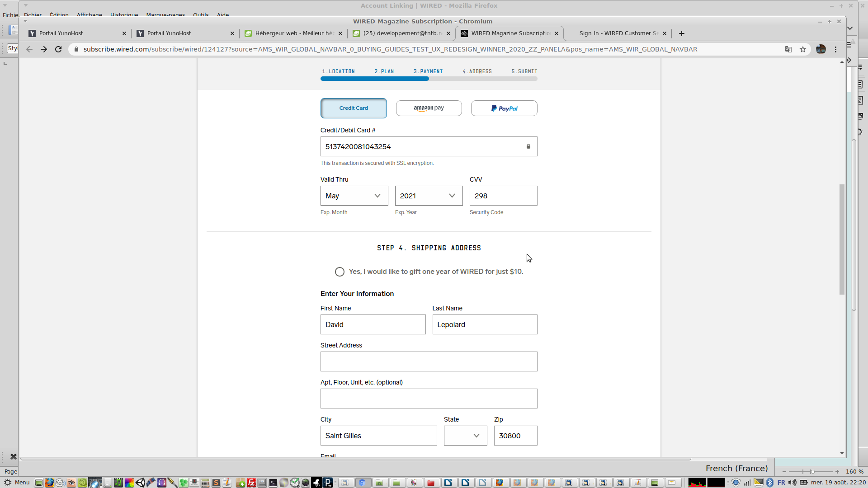This screenshot has height=488, width=868.
Task: Expand the State dropdown
Action: (465, 436)
